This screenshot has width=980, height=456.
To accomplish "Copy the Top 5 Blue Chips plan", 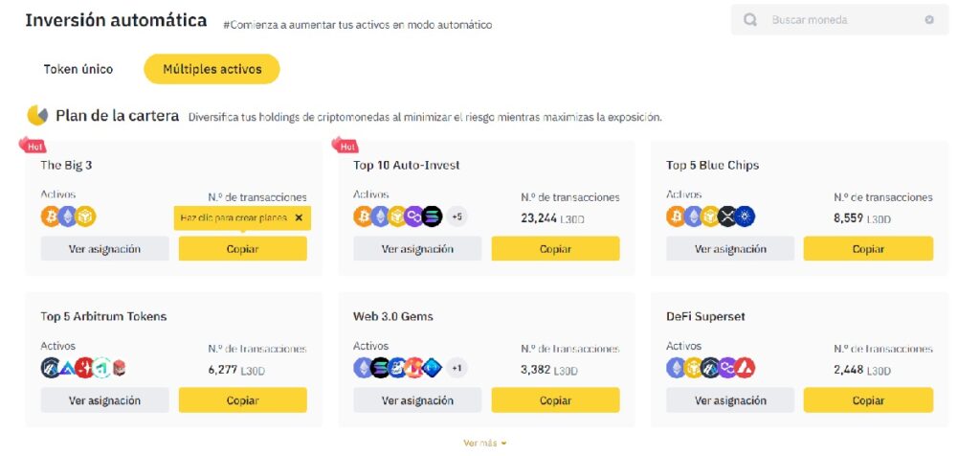I will click(868, 249).
